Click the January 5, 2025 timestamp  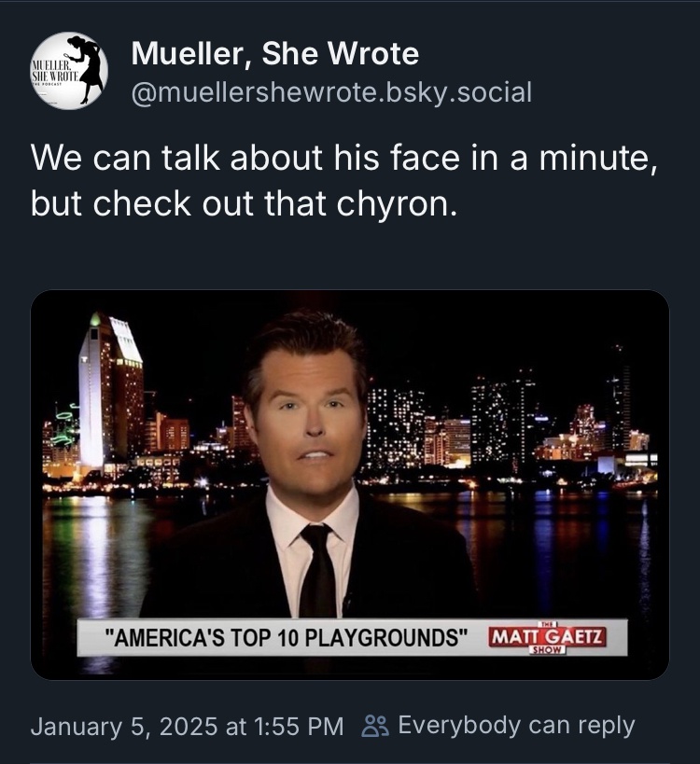point(187,726)
